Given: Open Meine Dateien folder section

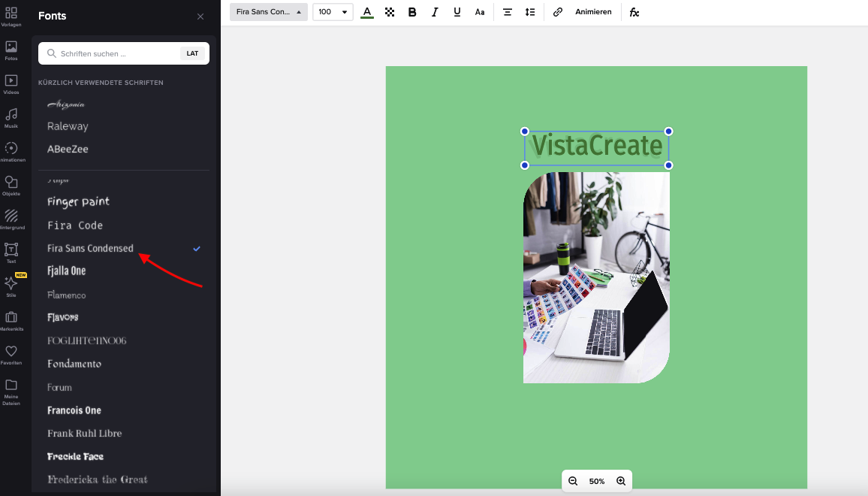Looking at the screenshot, I should 11,392.
